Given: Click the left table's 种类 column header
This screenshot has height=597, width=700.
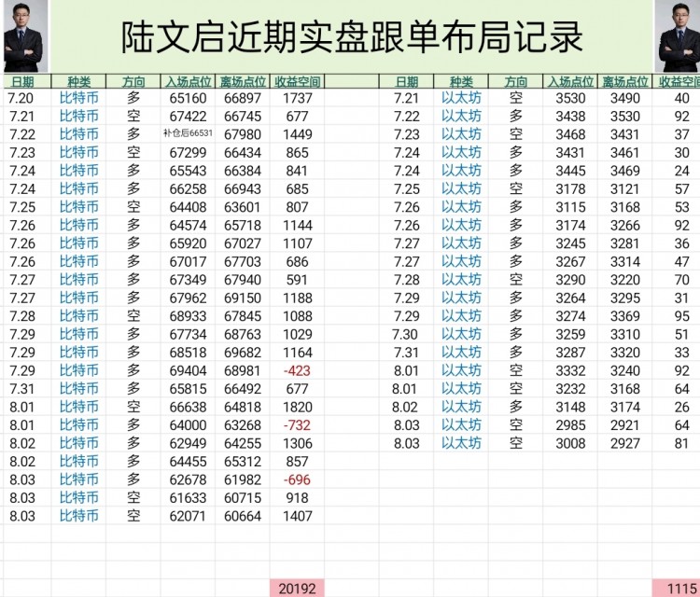Looking at the screenshot, I should (x=79, y=82).
